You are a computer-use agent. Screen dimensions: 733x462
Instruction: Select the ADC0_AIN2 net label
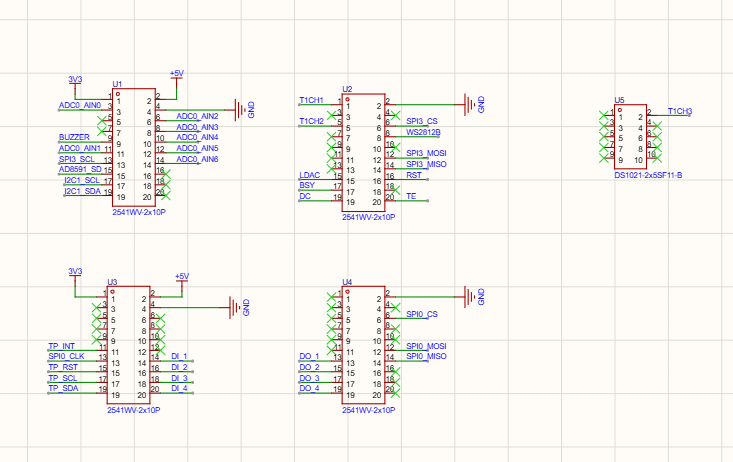coord(197,116)
